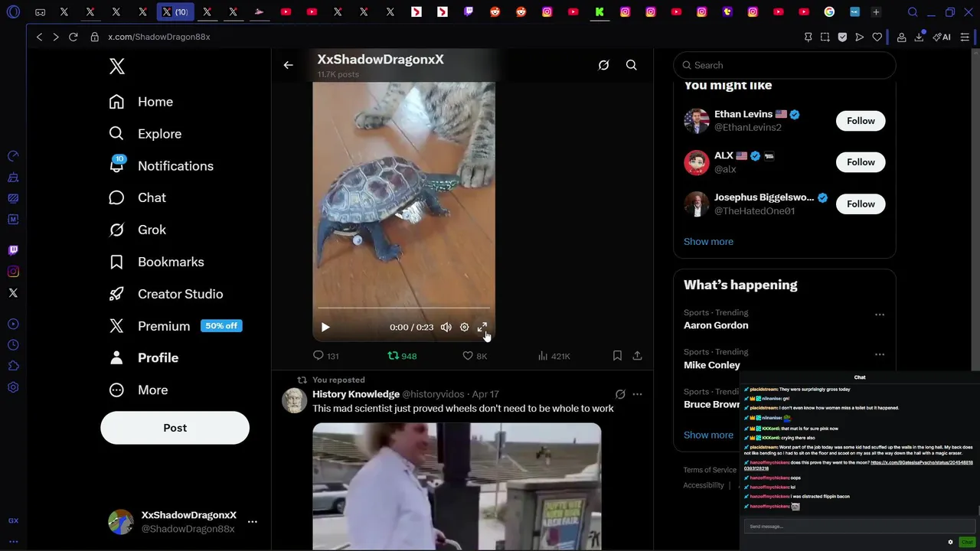
Task: Switch to the Kick browser tab
Action: pos(599,12)
